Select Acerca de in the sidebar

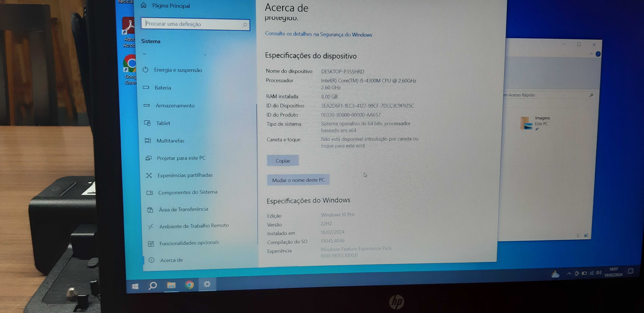[171, 260]
